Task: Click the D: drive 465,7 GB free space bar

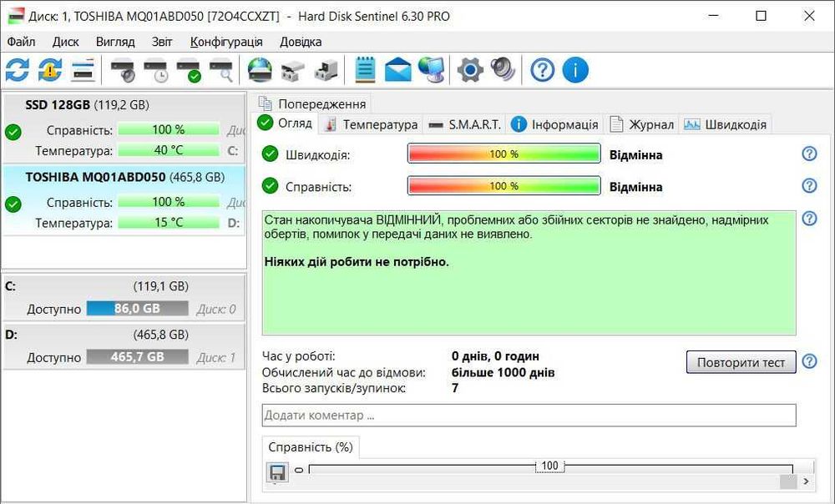Action: click(x=138, y=356)
